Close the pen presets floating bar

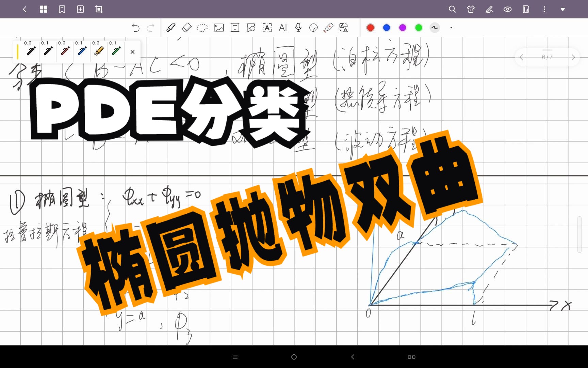tap(132, 52)
